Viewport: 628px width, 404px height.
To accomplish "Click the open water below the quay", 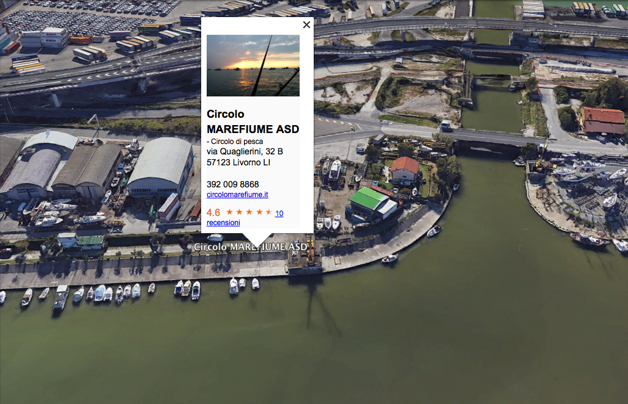I will point(400,340).
